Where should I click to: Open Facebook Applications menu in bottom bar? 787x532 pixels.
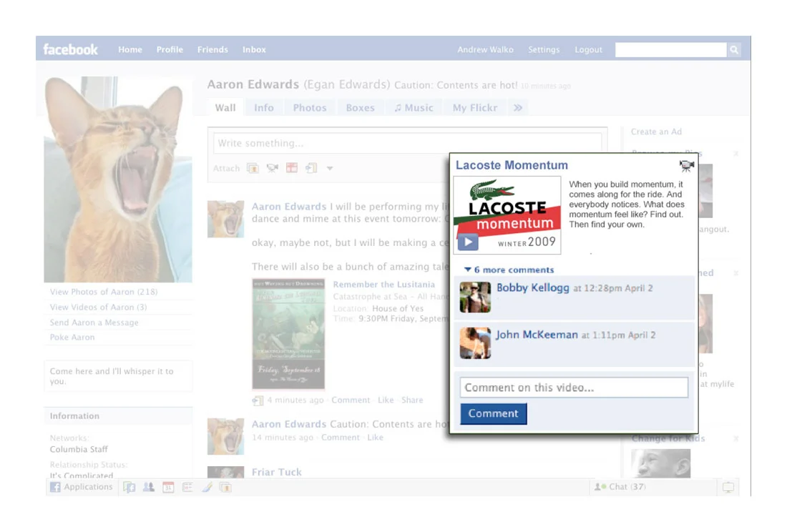click(x=82, y=487)
